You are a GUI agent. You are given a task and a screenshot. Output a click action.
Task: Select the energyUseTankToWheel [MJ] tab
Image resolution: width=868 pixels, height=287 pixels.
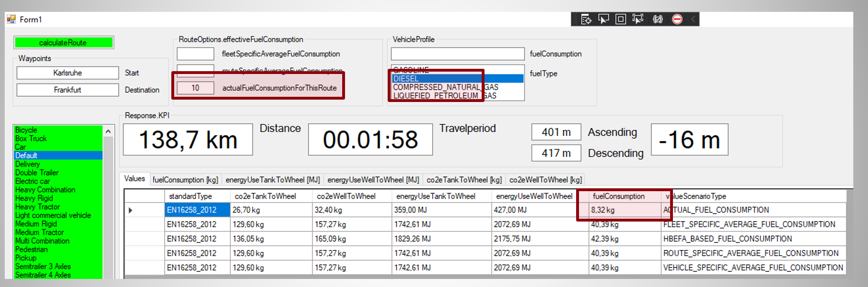[x=272, y=180]
